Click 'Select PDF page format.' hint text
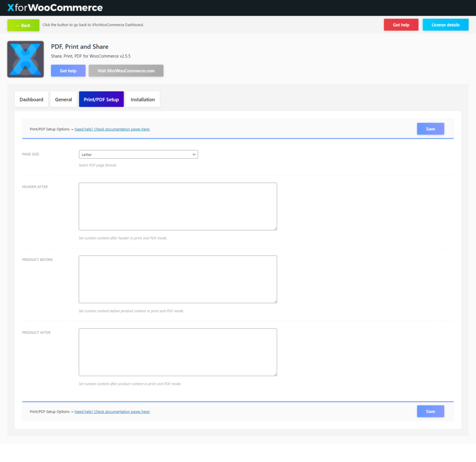Screen dimensions: 476x462 click(98, 165)
